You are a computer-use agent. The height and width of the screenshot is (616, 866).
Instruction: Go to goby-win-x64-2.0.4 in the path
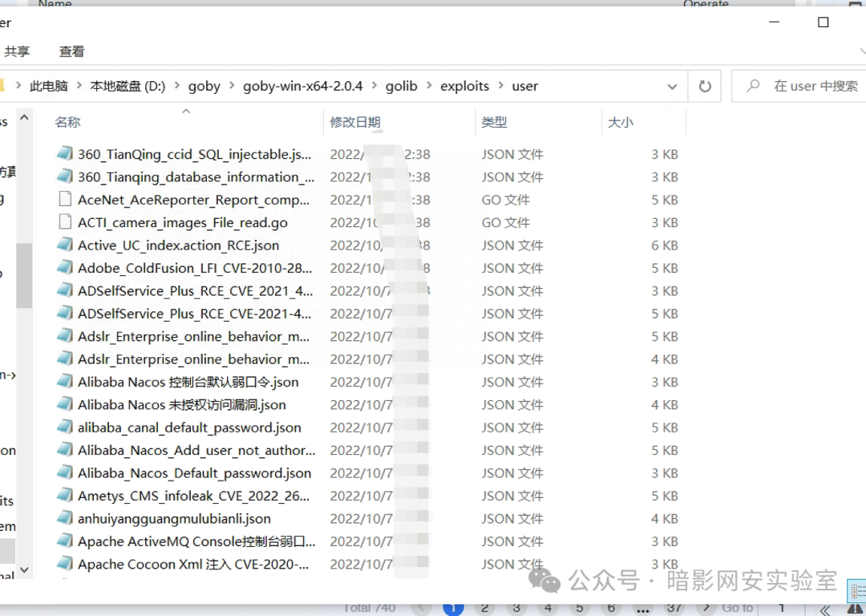pos(302,86)
